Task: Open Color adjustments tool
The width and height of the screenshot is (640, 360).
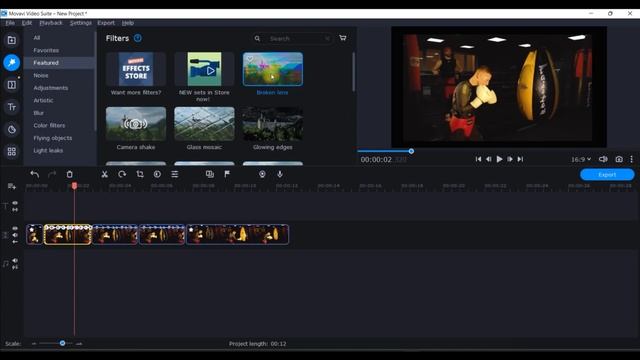Action: [x=157, y=174]
